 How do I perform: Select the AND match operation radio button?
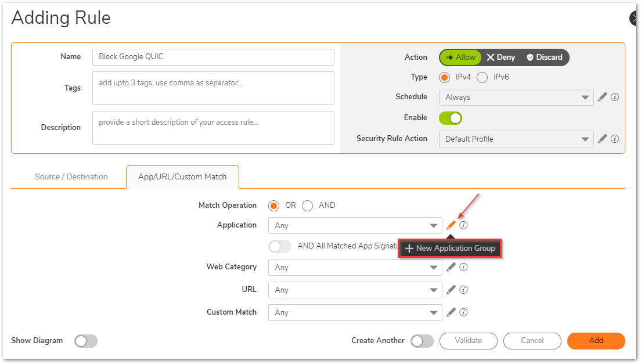(308, 206)
